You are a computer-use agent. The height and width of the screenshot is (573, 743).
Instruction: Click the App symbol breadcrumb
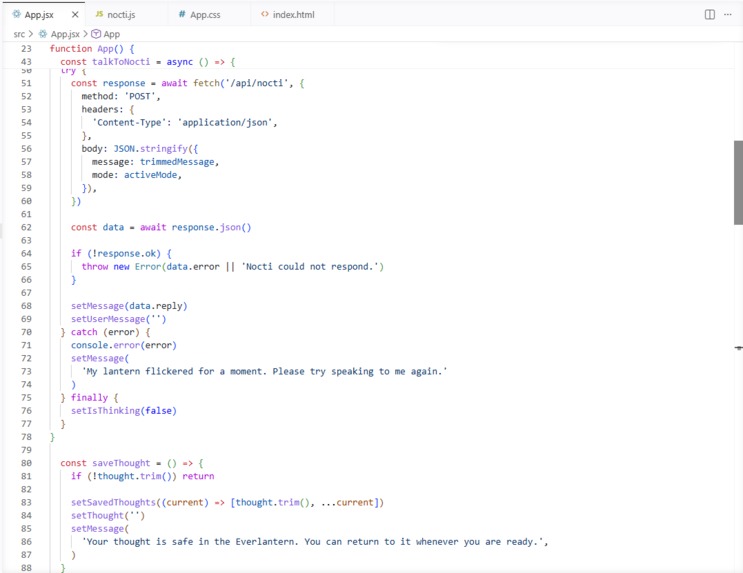[111, 34]
